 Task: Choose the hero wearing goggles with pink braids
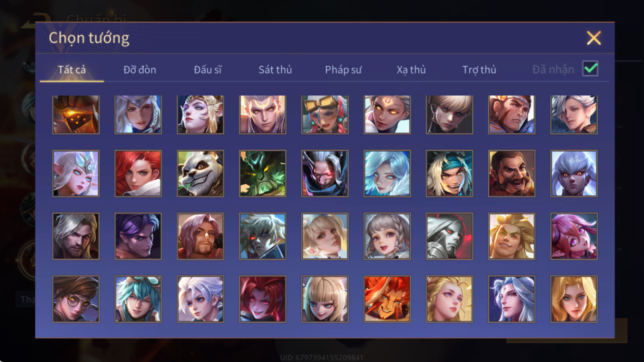[x=325, y=114]
